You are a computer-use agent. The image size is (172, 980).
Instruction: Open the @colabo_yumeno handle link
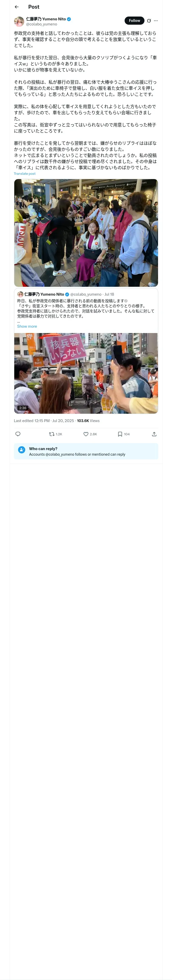(x=42, y=24)
